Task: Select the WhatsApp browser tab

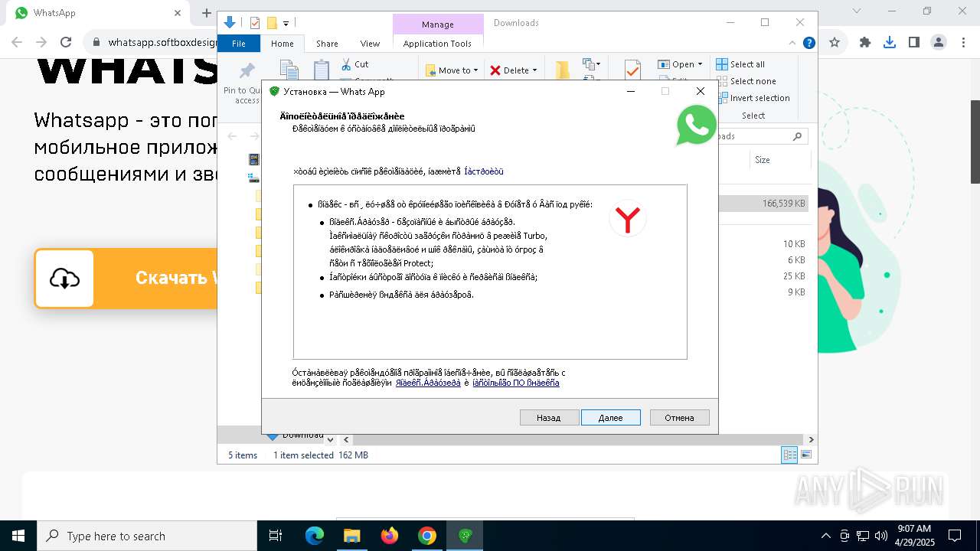Action: tap(100, 13)
